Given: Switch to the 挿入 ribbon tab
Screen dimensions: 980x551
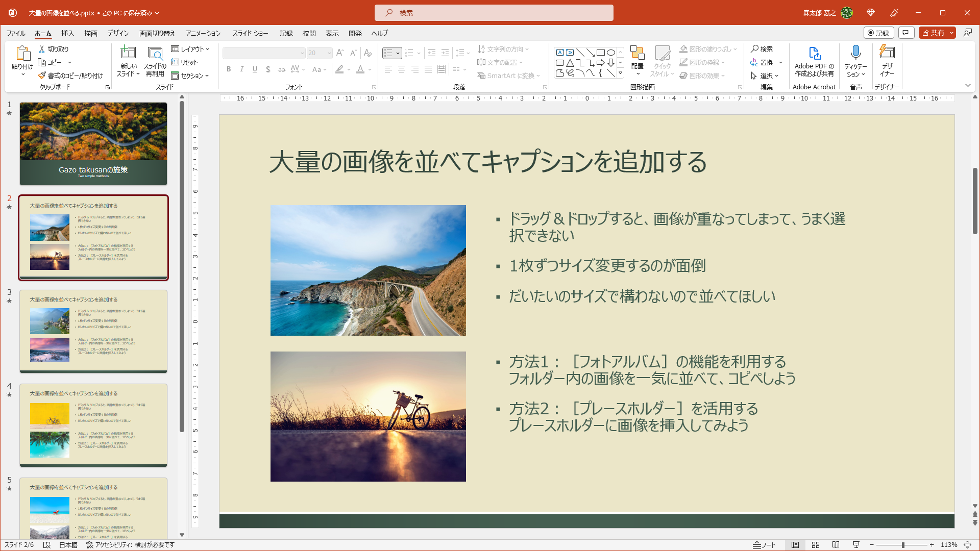Looking at the screenshot, I should pyautogui.click(x=67, y=33).
